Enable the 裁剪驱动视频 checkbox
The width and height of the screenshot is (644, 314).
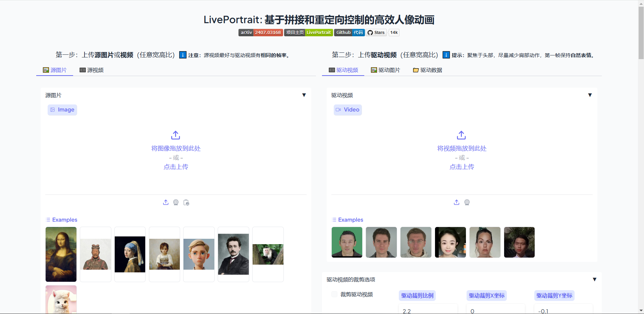click(334, 294)
